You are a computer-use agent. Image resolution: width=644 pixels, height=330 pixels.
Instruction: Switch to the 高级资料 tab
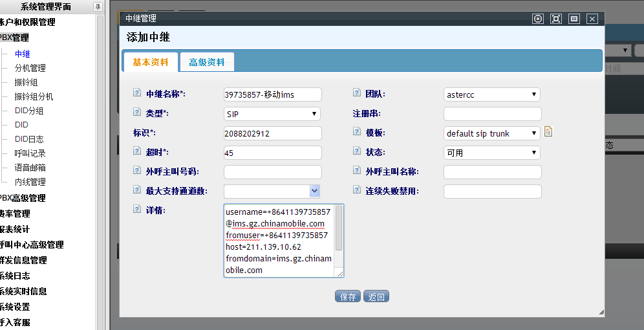tap(207, 62)
